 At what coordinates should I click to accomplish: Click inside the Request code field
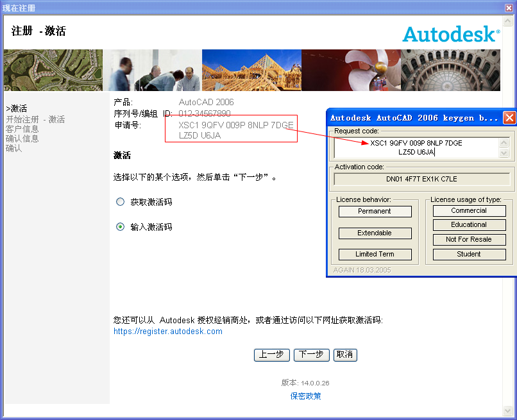(416, 147)
